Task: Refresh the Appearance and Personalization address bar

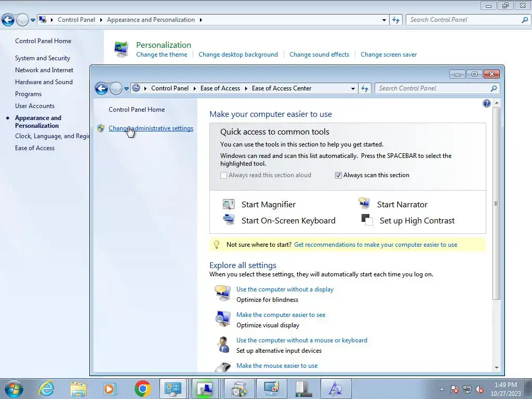Action: [x=395, y=20]
